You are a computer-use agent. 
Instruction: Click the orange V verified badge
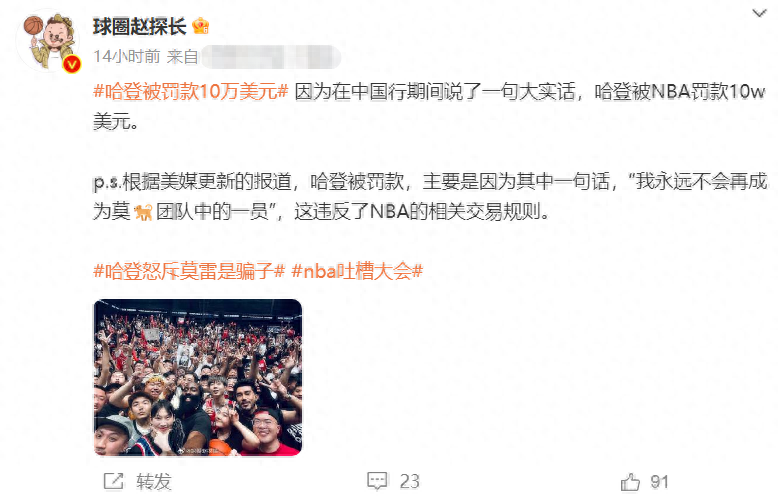tap(72, 64)
